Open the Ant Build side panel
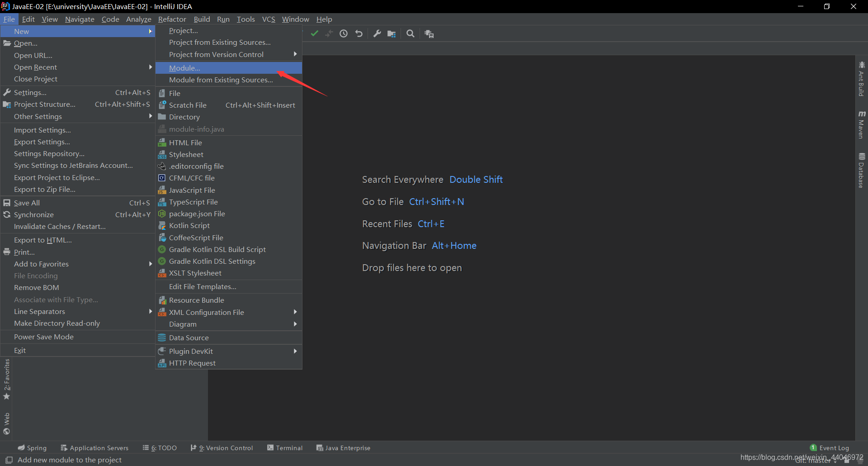Viewport: 868px width, 466px height. pyautogui.click(x=862, y=78)
